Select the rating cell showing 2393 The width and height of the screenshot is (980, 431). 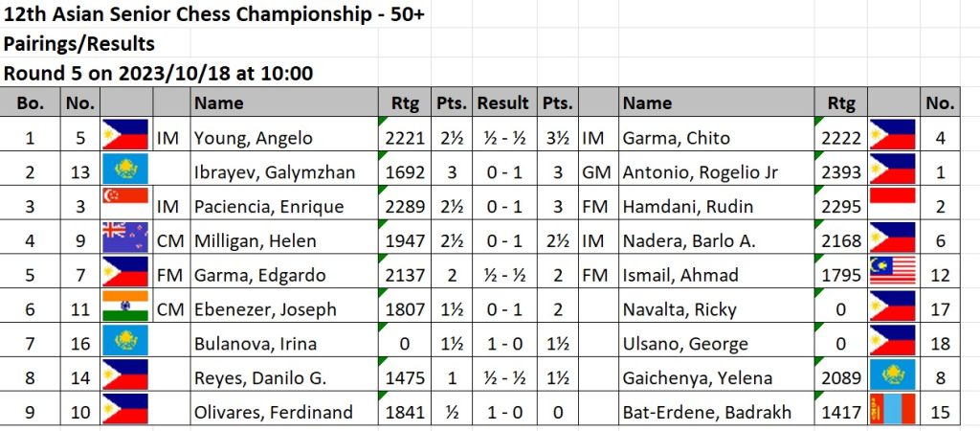(839, 171)
